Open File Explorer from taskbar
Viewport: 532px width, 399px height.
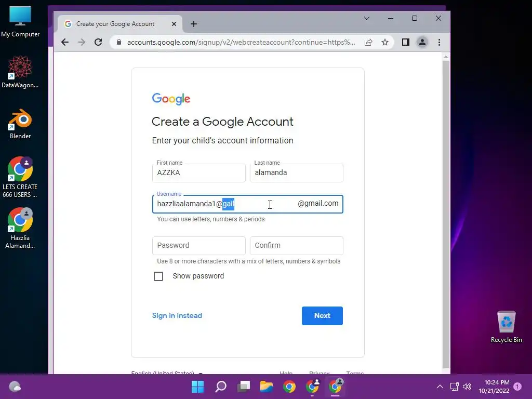tap(267, 387)
